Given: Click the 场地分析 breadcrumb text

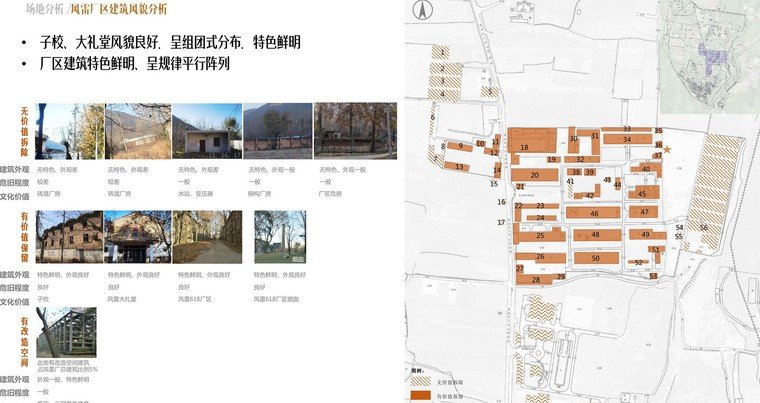Looking at the screenshot, I should (44, 9).
